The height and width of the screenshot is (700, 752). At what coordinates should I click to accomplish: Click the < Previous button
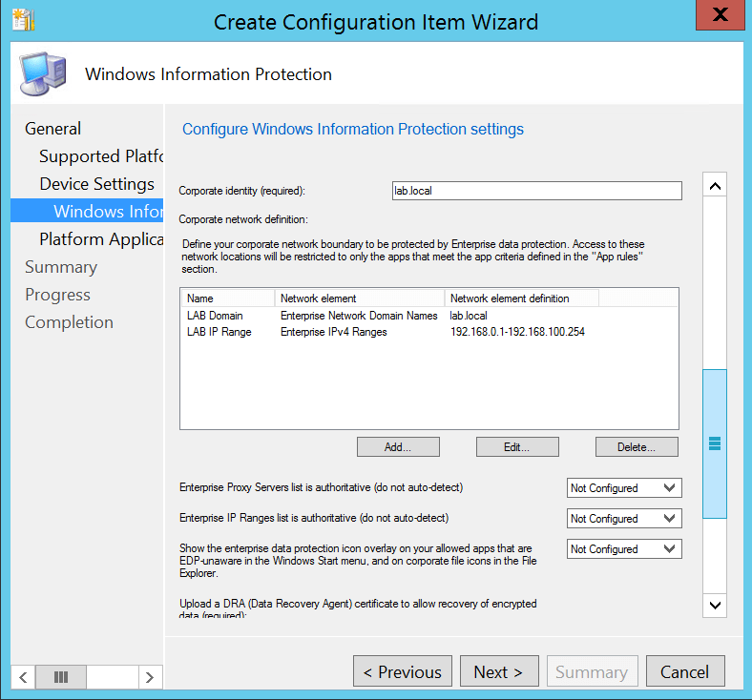pyautogui.click(x=403, y=671)
